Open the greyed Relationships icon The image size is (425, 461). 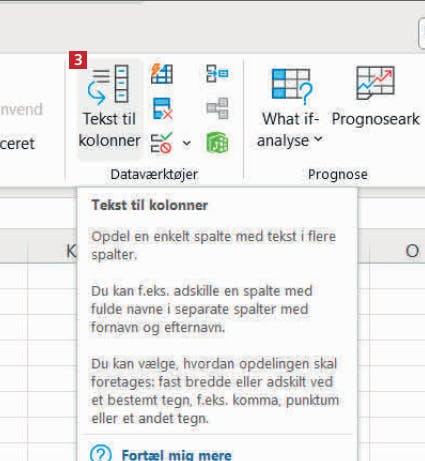point(217,108)
